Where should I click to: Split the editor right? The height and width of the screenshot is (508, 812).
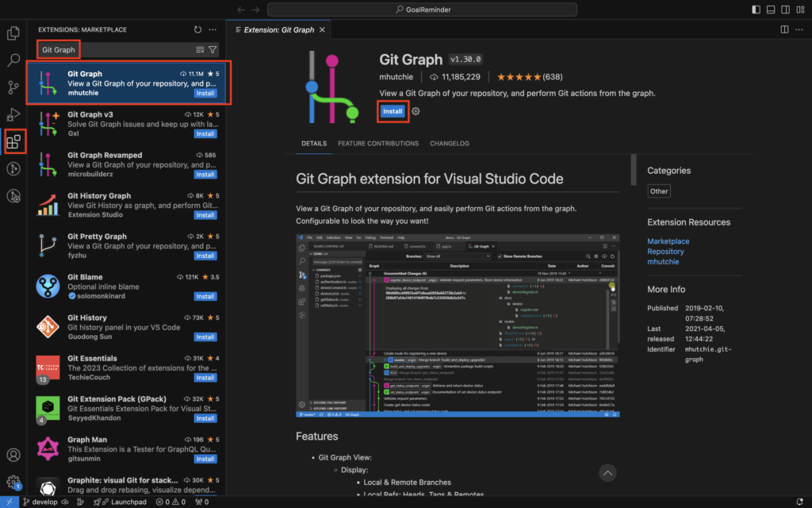[784, 29]
